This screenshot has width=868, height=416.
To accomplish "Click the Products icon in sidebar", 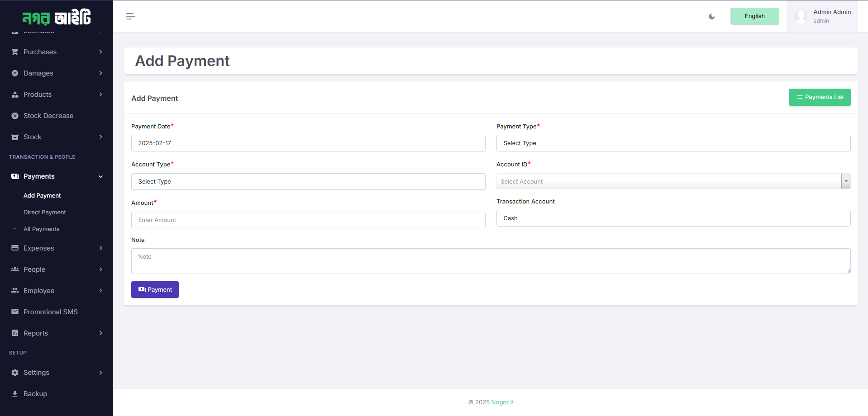I will [x=14, y=95].
